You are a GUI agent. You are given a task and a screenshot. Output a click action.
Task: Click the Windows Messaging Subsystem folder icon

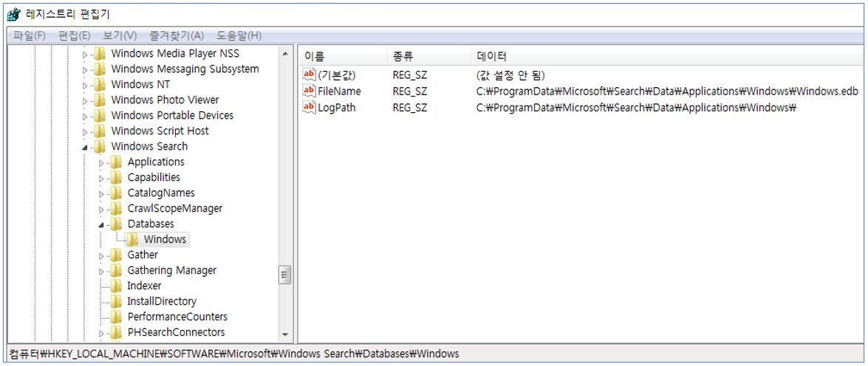click(x=99, y=69)
